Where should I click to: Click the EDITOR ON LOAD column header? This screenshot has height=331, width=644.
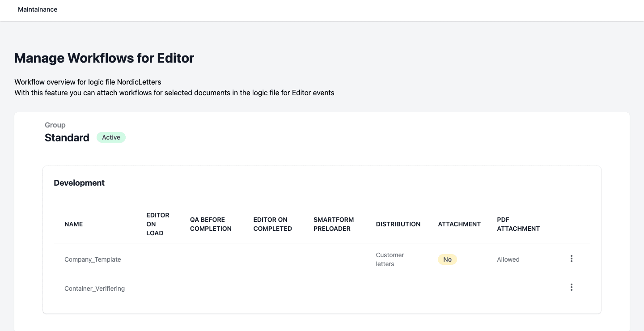158,224
